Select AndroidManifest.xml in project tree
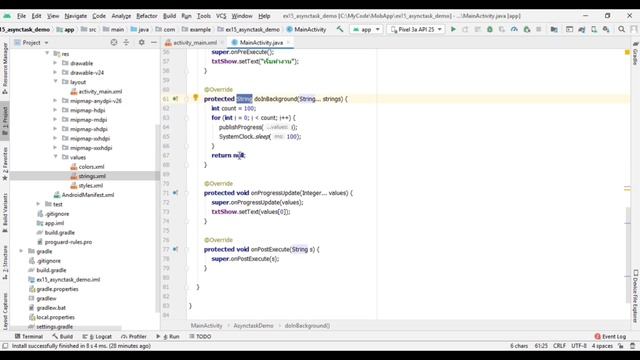 coord(88,195)
